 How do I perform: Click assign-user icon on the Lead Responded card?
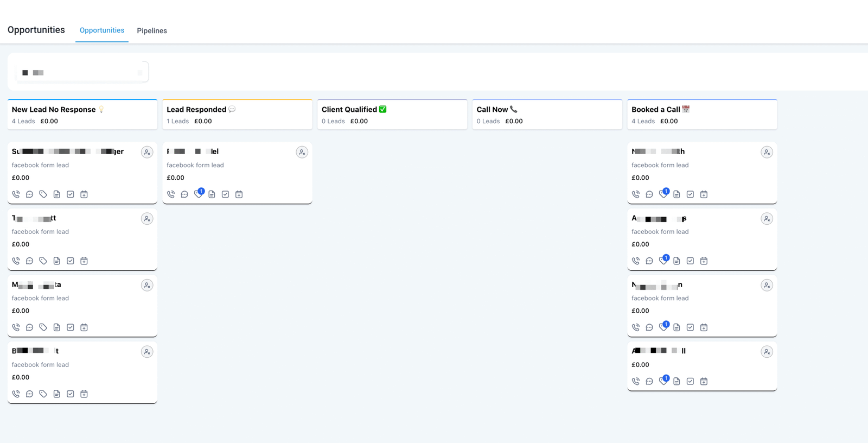(x=302, y=153)
